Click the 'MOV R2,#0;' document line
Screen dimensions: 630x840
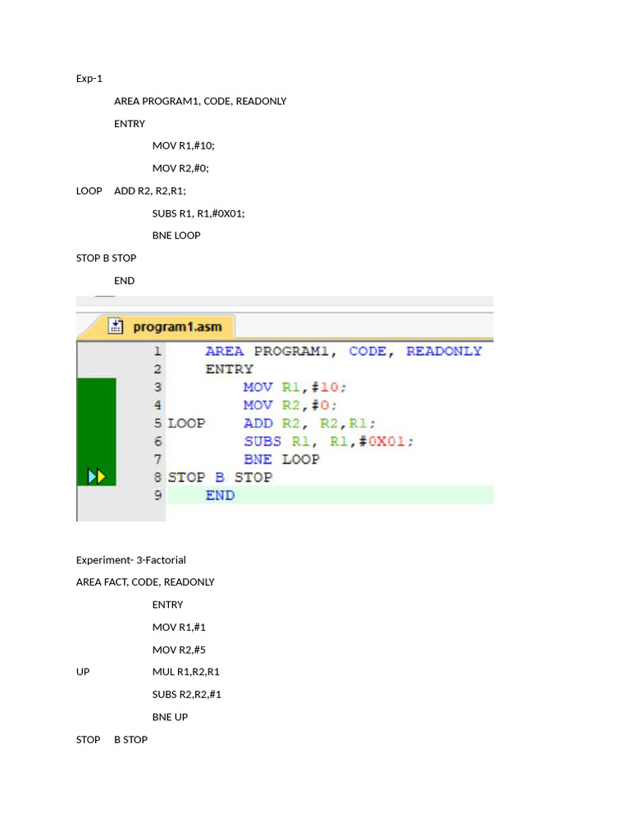pos(180,168)
